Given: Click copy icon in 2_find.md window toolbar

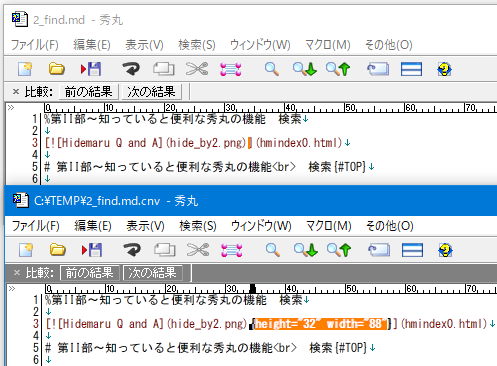Looking at the screenshot, I should click(164, 69).
